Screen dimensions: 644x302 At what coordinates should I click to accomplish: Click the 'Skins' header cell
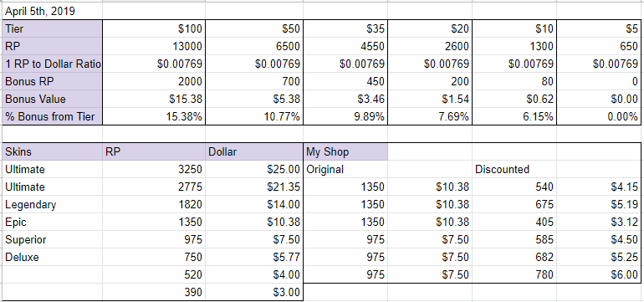click(x=52, y=152)
